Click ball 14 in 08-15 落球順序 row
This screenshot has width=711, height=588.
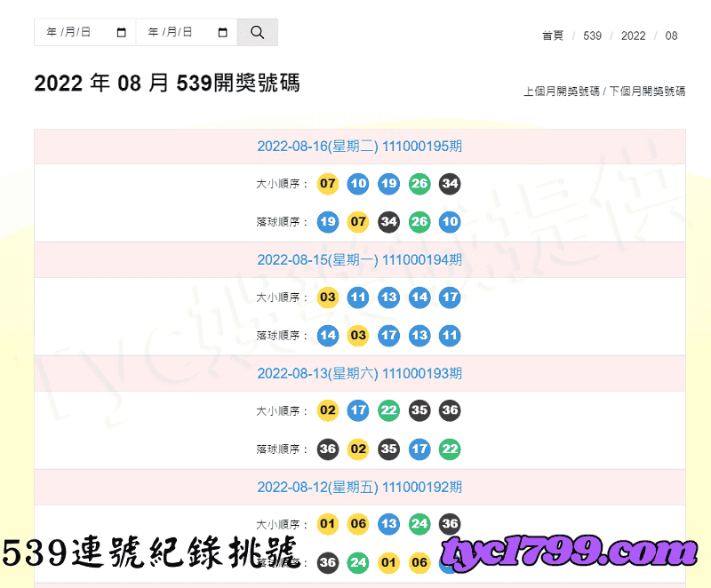click(328, 336)
